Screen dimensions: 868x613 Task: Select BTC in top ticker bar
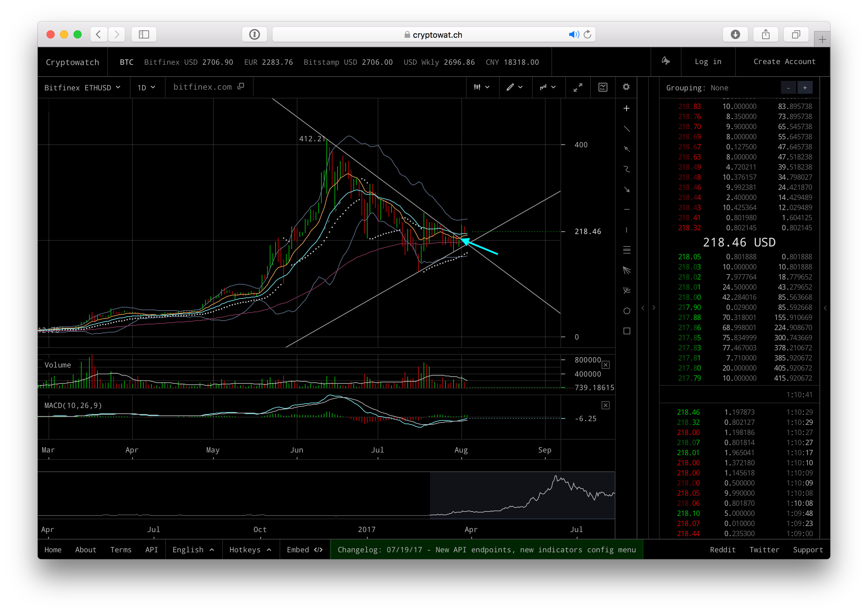click(126, 62)
